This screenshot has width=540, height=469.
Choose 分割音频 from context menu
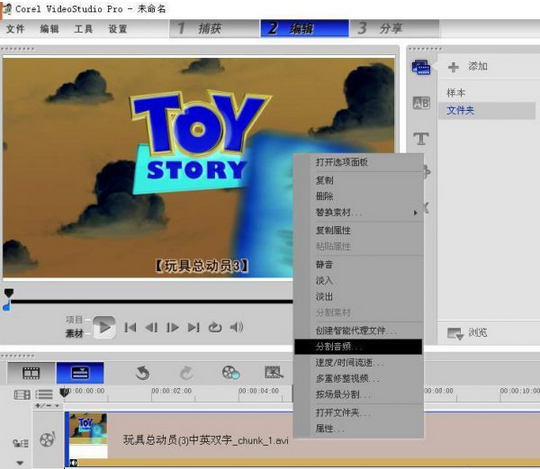pos(359,347)
